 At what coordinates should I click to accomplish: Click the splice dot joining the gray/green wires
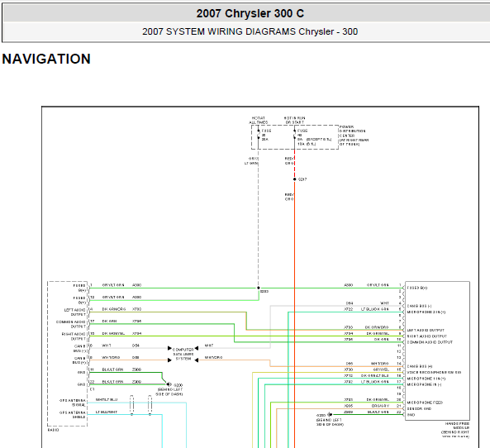coord(259,288)
